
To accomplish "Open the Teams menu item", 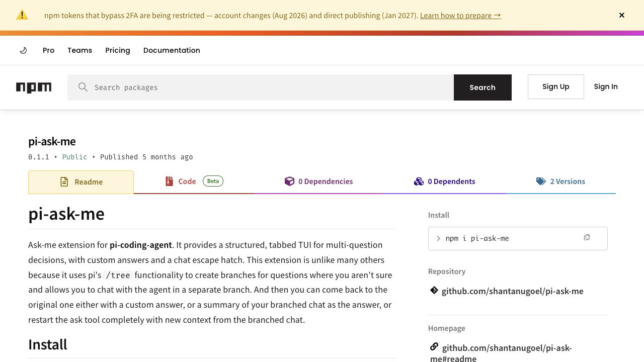I will [79, 50].
